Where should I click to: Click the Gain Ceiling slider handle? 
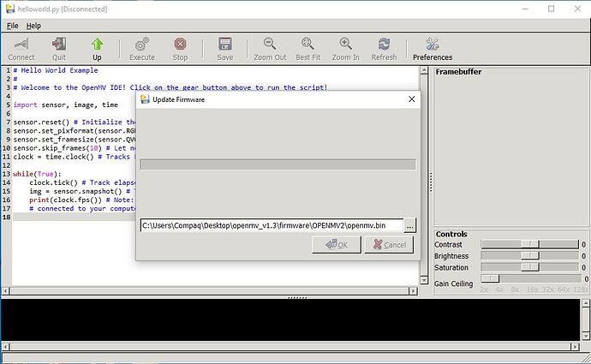490,278
